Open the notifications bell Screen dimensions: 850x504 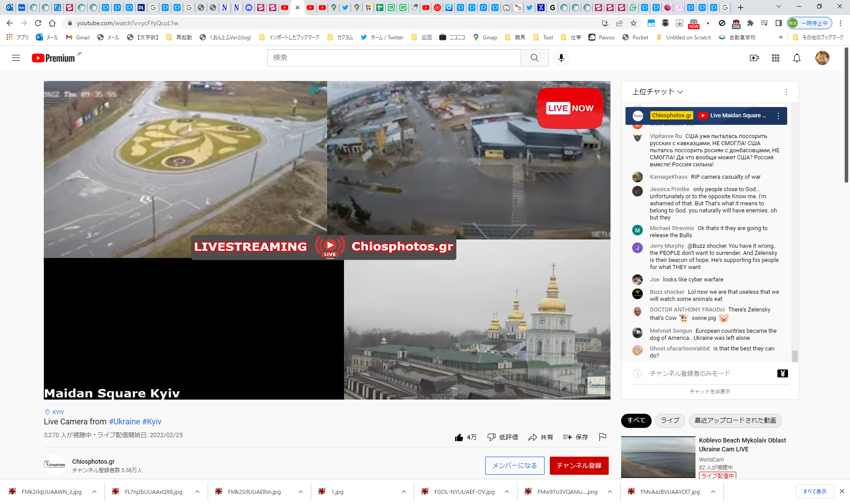pyautogui.click(x=796, y=58)
